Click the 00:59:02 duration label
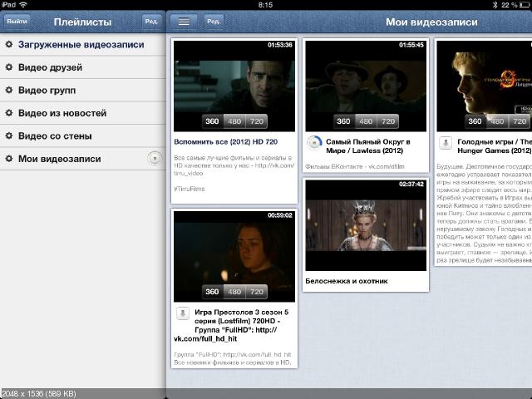532x399 pixels. tap(279, 215)
